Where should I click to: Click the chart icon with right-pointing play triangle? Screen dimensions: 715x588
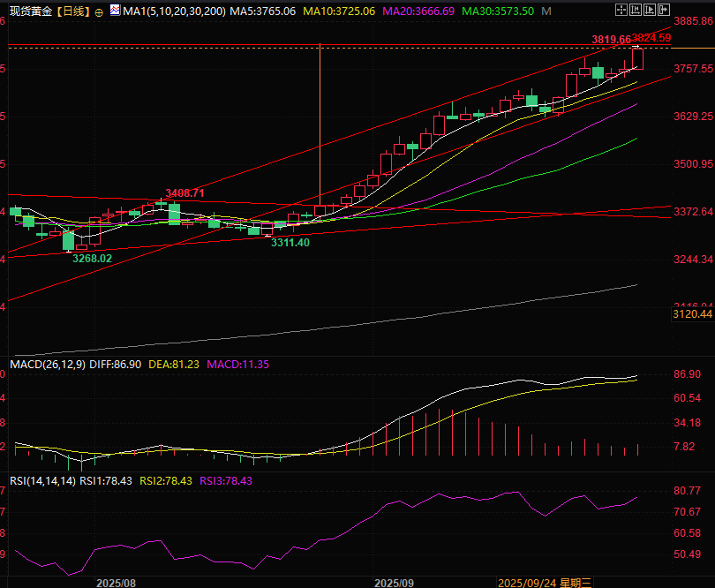[x=650, y=10]
